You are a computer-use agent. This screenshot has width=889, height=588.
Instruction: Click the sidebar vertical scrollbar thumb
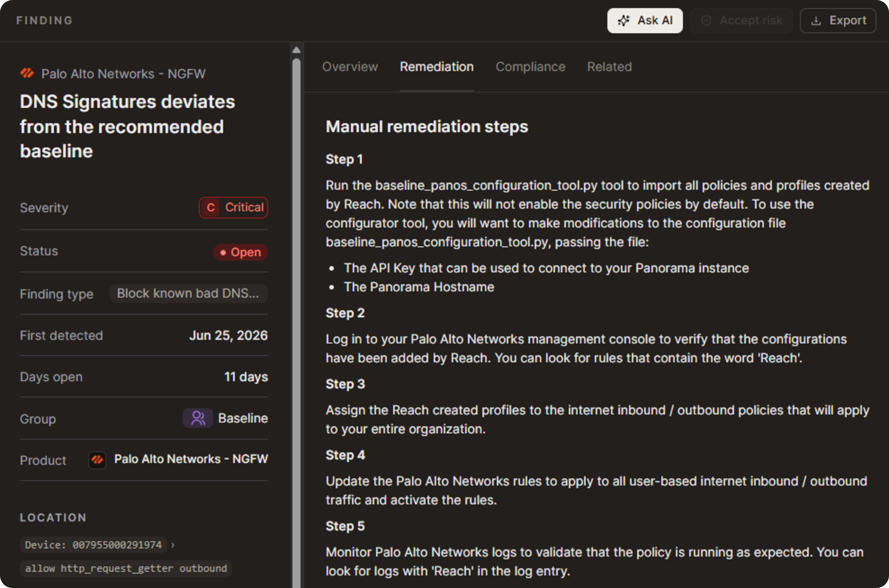pyautogui.click(x=296, y=322)
